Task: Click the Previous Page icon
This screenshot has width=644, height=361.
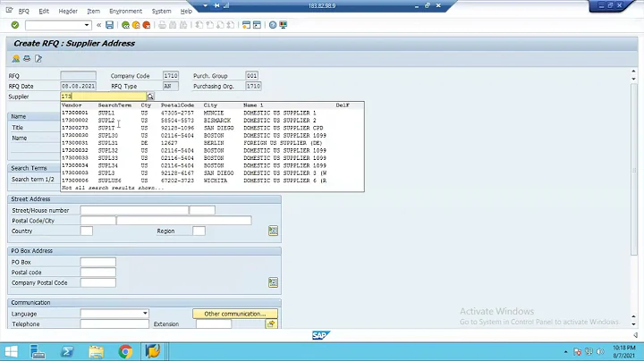Action: point(210,25)
